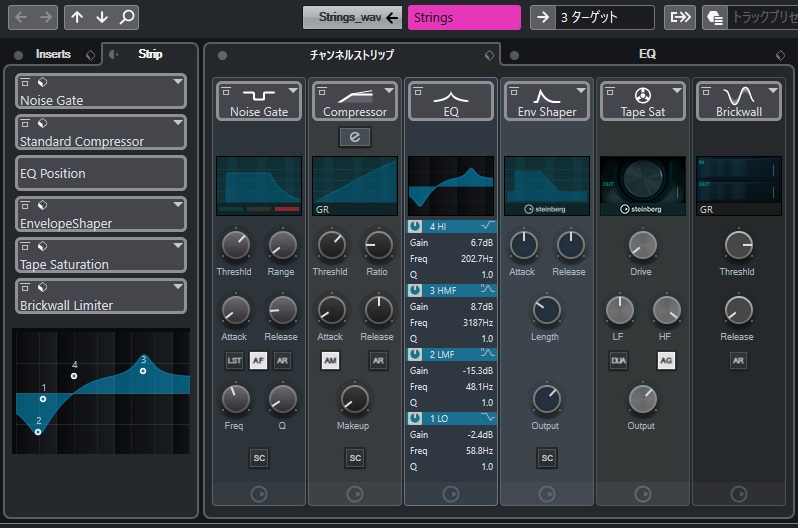
Task: Go forward with right arrow in toolbar
Action: (x=46, y=17)
